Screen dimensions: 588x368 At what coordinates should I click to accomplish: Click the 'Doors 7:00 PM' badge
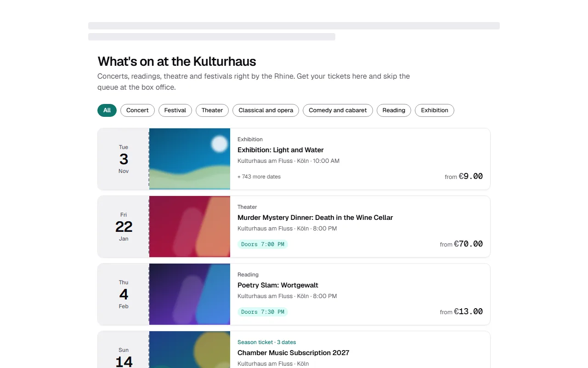pos(263,244)
